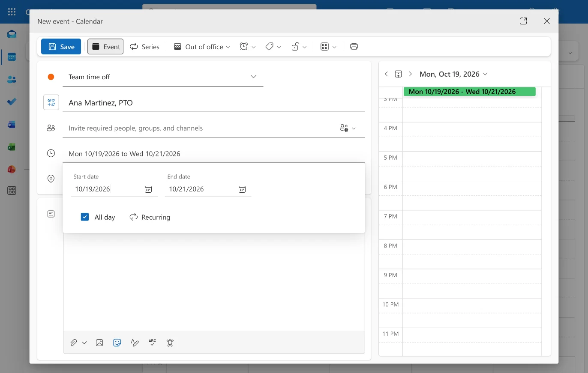Edit the title field Ana Martinez, PTO
Screen dimensions: 588x373
click(x=214, y=103)
